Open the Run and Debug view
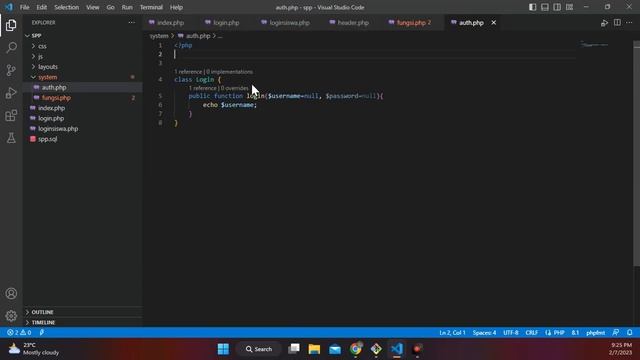 click(11, 93)
